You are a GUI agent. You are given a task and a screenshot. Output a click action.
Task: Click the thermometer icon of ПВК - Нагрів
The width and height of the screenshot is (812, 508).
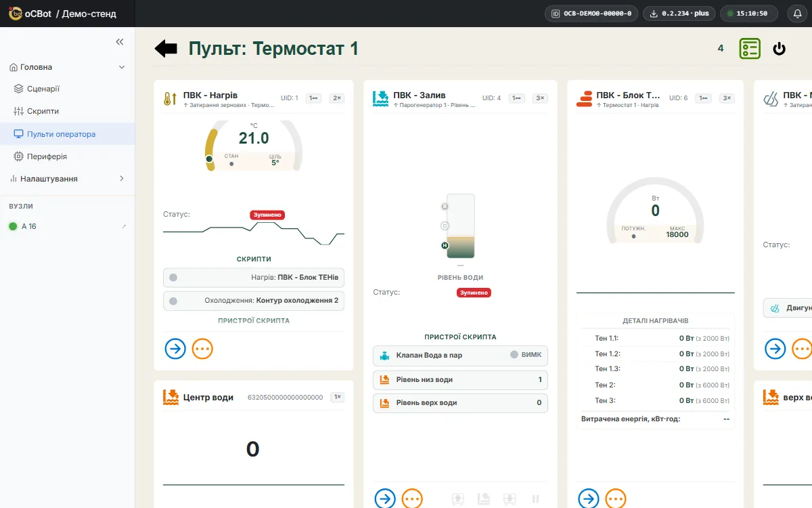point(169,99)
